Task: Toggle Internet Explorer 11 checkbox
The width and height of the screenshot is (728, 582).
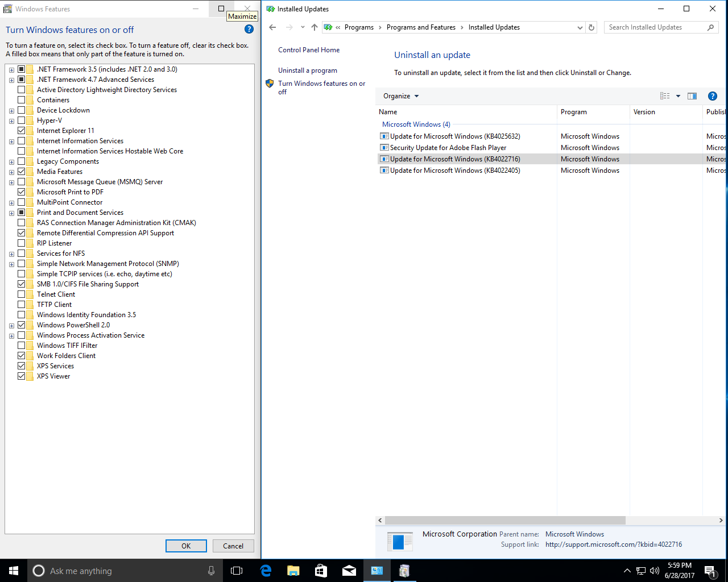Action: pyautogui.click(x=21, y=131)
